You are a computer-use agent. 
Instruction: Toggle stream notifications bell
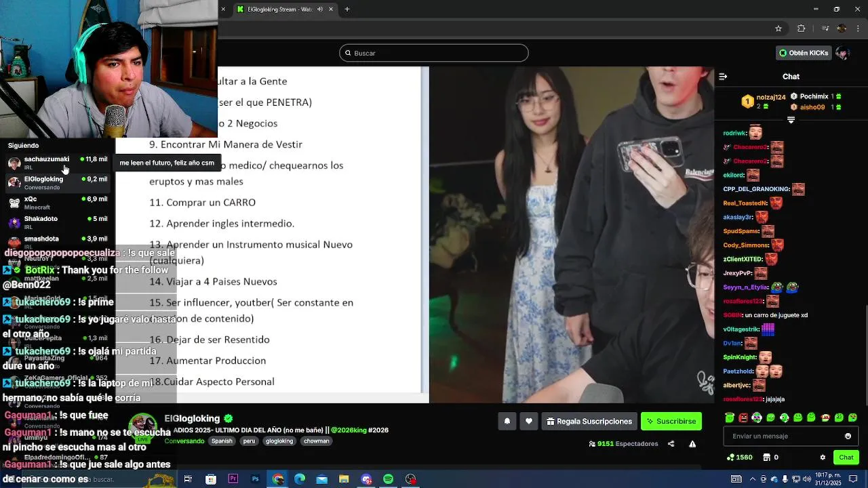pyautogui.click(x=507, y=421)
